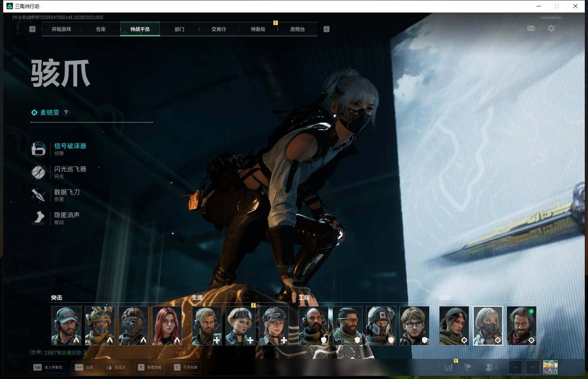Pick the engineer operator wearing orange glasses
This screenshot has width=588, height=379.
347,325
